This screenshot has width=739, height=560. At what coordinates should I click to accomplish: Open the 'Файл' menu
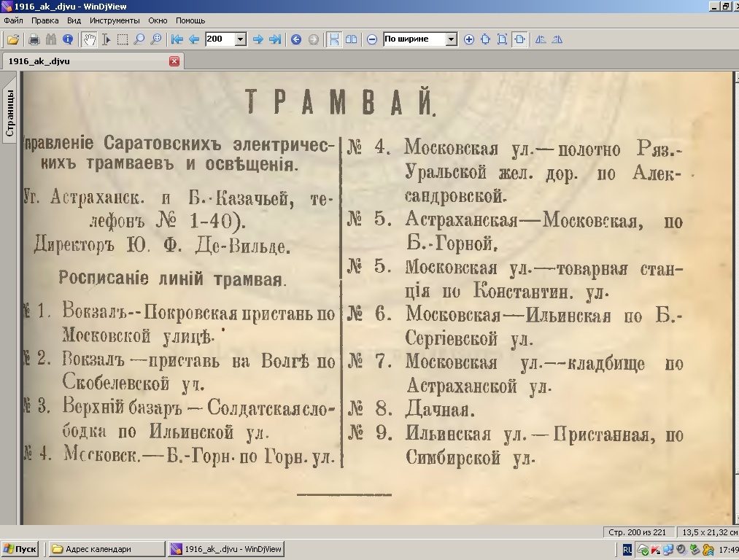tap(13, 21)
